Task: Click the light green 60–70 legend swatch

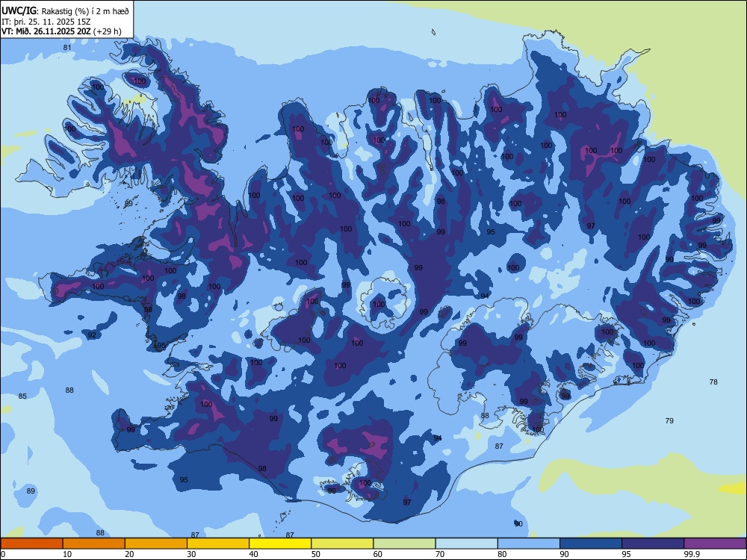Action: pyautogui.click(x=404, y=544)
